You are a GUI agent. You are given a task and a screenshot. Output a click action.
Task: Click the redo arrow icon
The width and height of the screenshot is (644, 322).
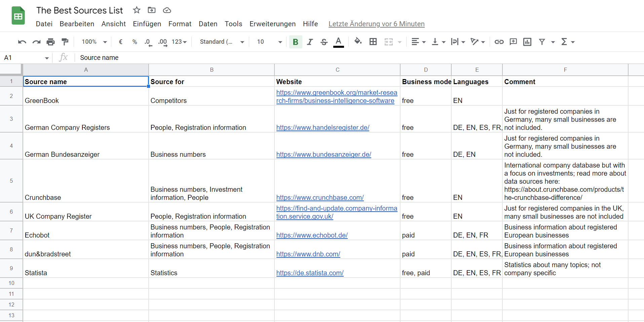[x=36, y=42]
